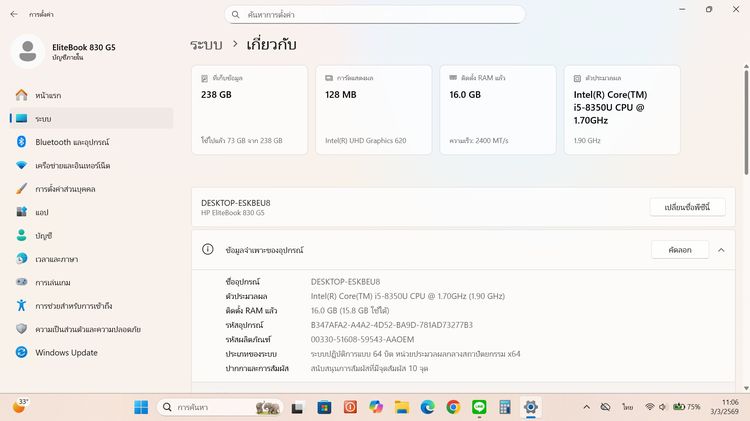Select the product ID 00330-51608-59543-AAOEM

(x=363, y=339)
